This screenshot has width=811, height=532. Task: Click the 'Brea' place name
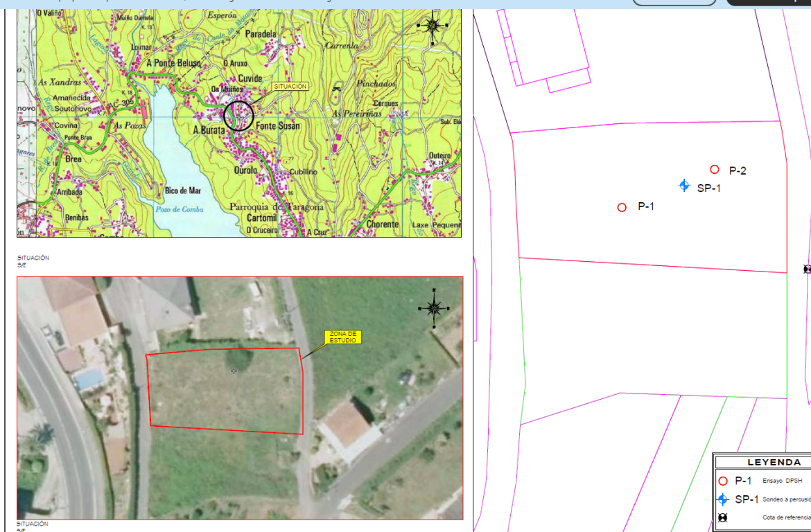tap(73, 159)
